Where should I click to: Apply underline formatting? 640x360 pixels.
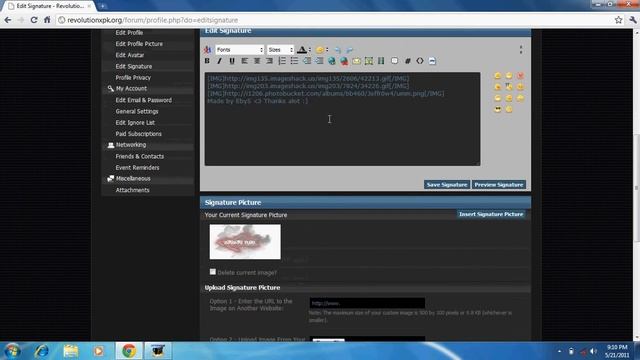232,61
